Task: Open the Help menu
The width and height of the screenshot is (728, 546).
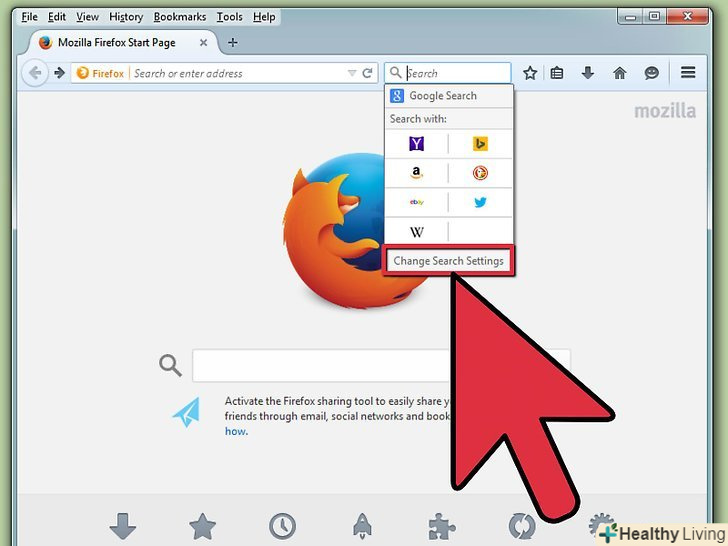Action: click(264, 17)
